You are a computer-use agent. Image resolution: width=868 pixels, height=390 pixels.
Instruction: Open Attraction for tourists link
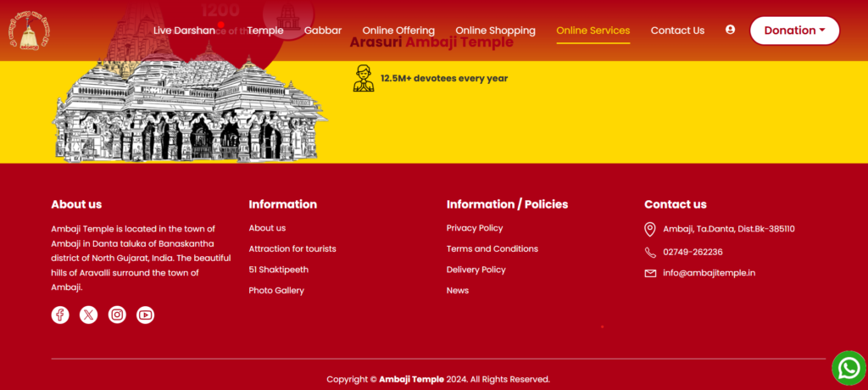point(292,248)
